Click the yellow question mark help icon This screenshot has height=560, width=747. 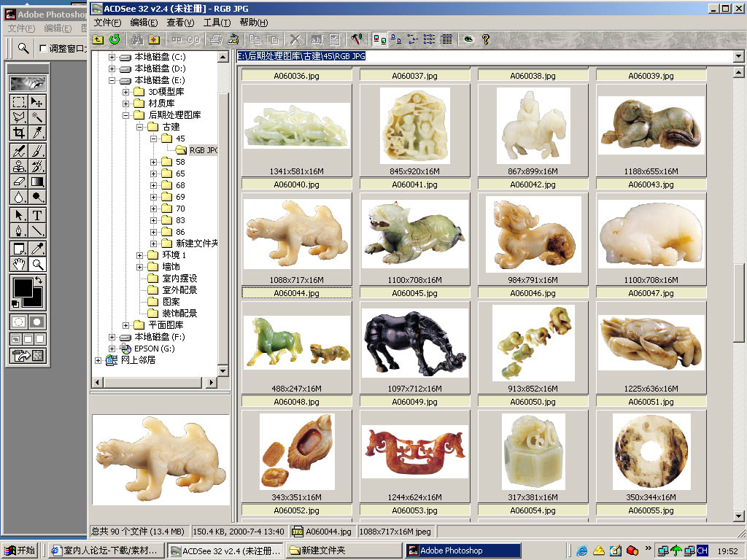pos(486,39)
